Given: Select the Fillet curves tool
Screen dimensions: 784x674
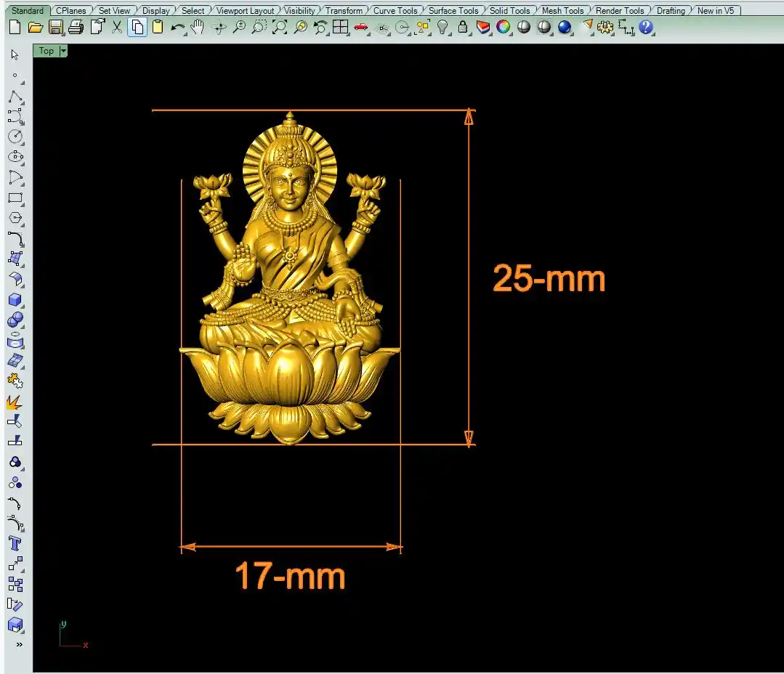Looking at the screenshot, I should [x=15, y=238].
